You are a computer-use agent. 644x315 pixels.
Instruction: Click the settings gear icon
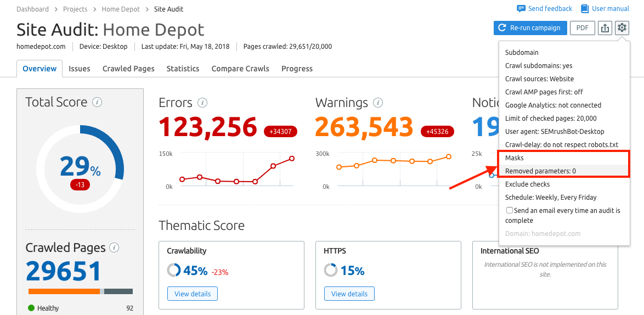(x=622, y=28)
